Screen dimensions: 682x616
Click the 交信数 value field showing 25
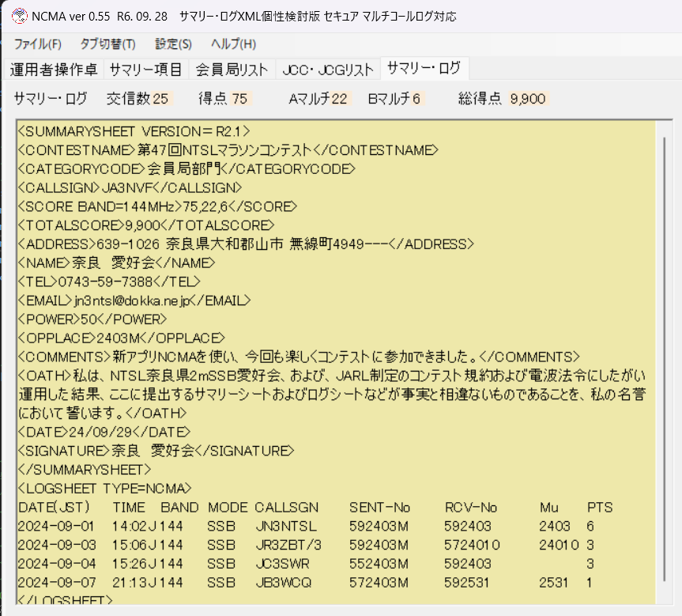tap(160, 99)
